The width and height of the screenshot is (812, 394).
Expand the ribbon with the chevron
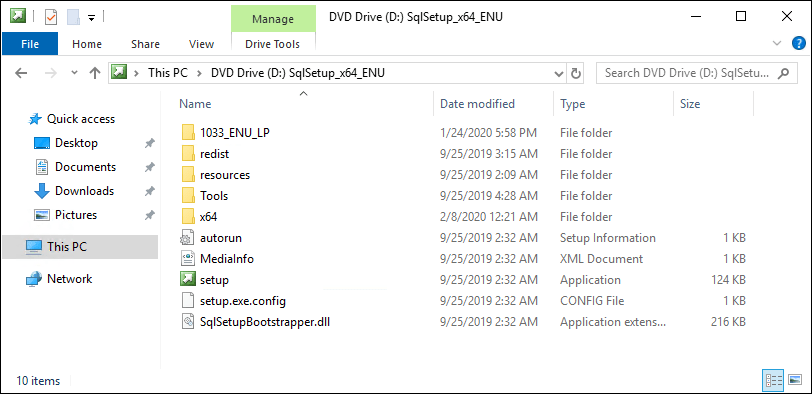pyautogui.click(x=776, y=43)
